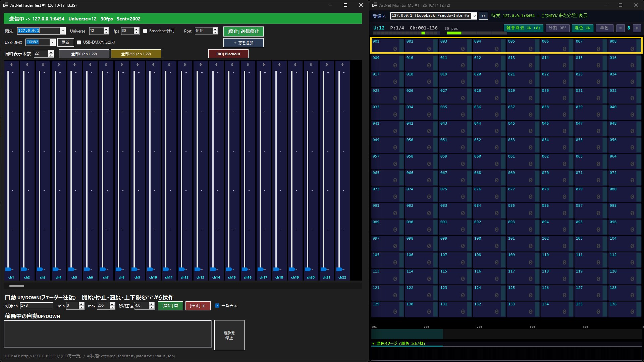Image resolution: width=644 pixels, height=362 pixels.
Task: Click the + 窓を追加 button
Action: [x=244, y=43]
